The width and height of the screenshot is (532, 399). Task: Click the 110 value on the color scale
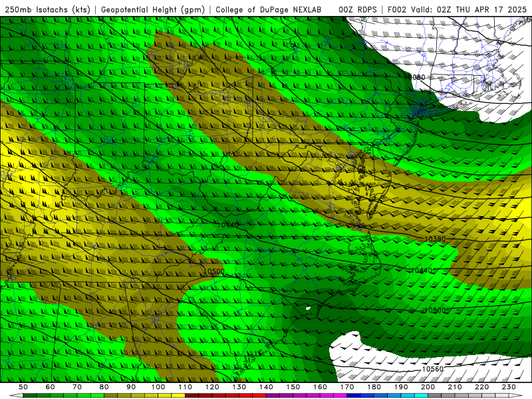pyautogui.click(x=185, y=387)
